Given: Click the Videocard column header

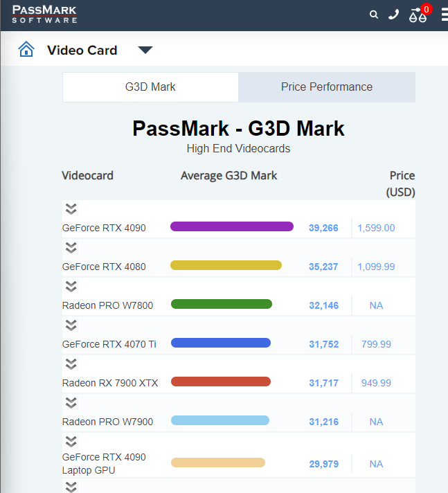Looking at the screenshot, I should pos(87,175).
